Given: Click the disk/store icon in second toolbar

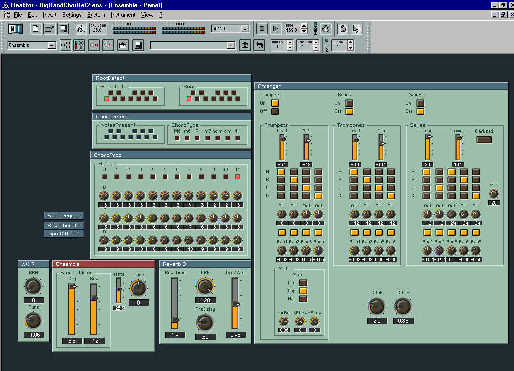Looking at the screenshot, I should click(138, 45).
